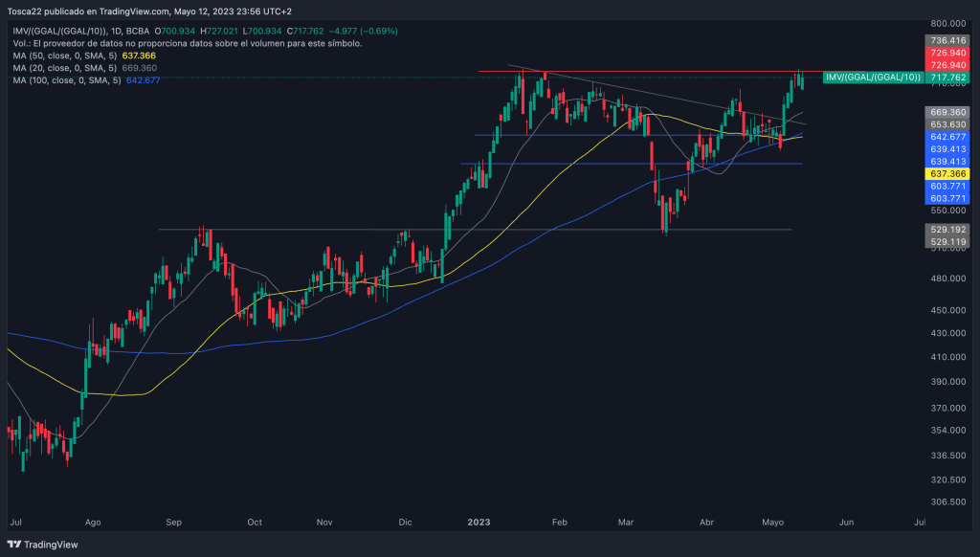
Task: Click the green symbol name tag beside price axis
Action: 873,78
